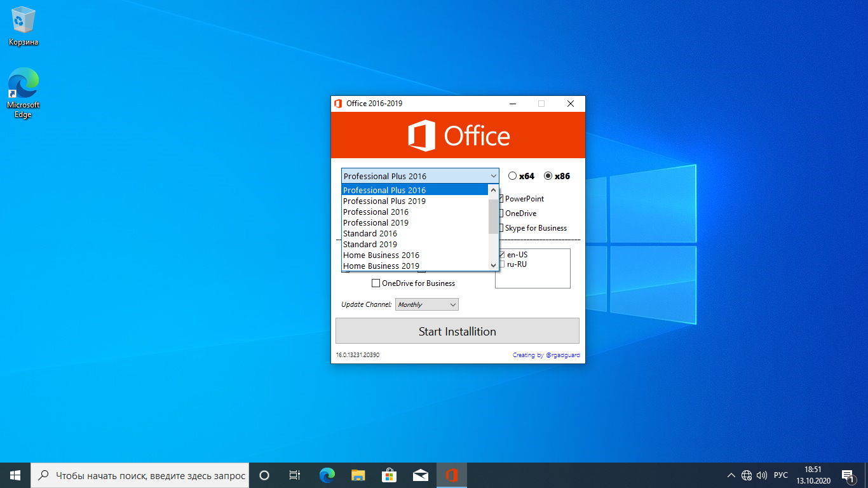The height and width of the screenshot is (488, 868).
Task: Select Standard 2019 from the list
Action: tap(414, 244)
